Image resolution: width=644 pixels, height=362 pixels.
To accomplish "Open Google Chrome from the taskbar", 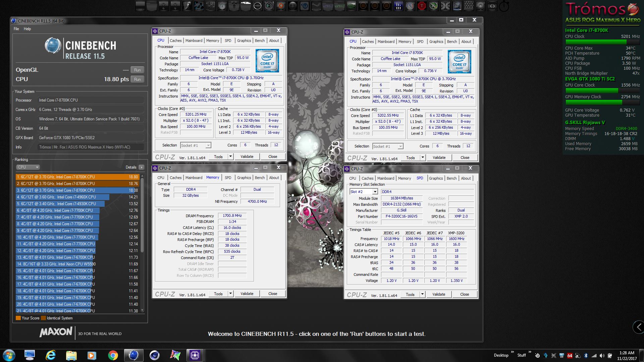I will pos(113,355).
